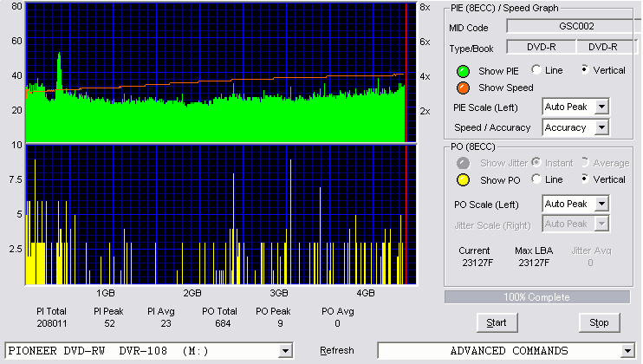Image resolution: width=643 pixels, height=364 pixels.
Task: Click the PI Total value 208011
Action: pyautogui.click(x=52, y=323)
